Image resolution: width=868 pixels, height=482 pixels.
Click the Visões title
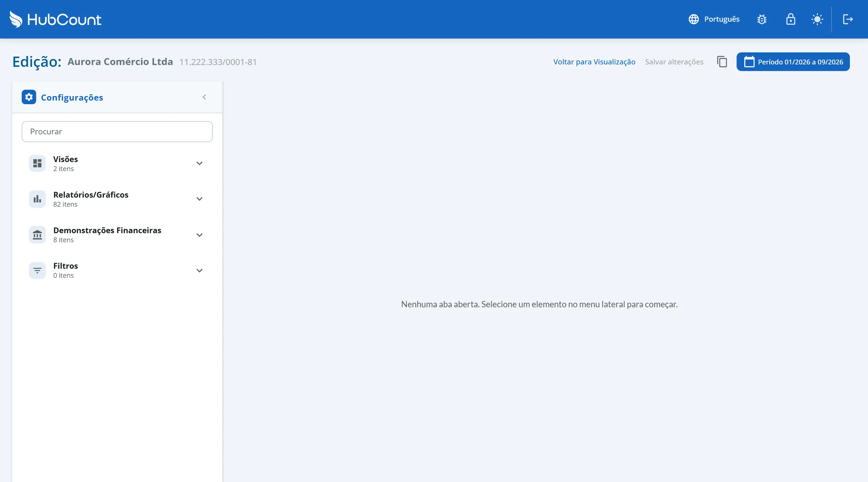[x=65, y=159]
